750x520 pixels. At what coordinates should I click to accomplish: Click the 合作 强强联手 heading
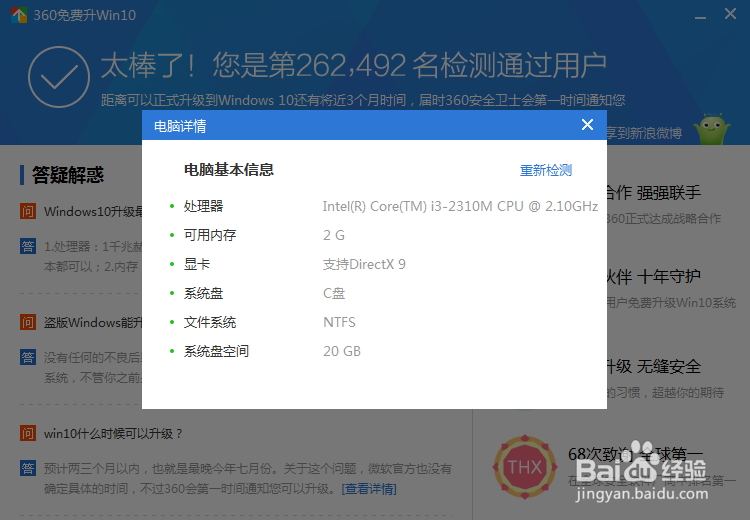(x=653, y=193)
